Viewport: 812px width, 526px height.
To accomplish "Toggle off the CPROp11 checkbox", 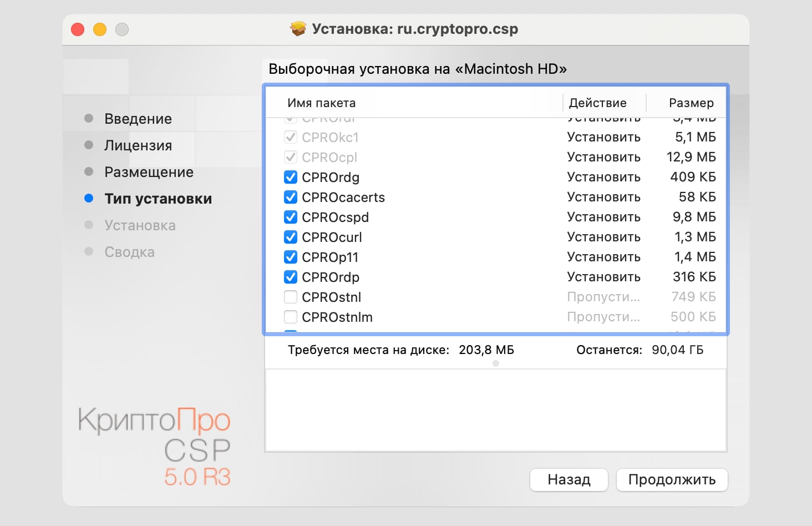I will (x=291, y=257).
